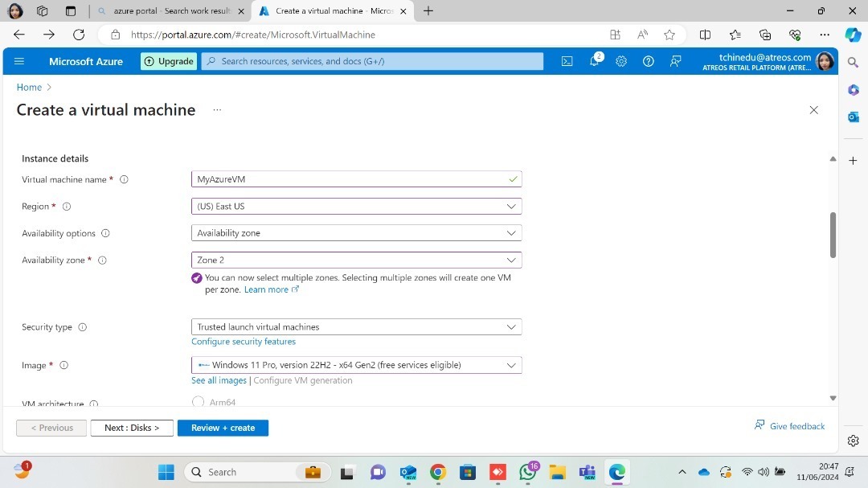Image resolution: width=868 pixels, height=488 pixels.
Task: Click the Review + create button
Action: (223, 428)
